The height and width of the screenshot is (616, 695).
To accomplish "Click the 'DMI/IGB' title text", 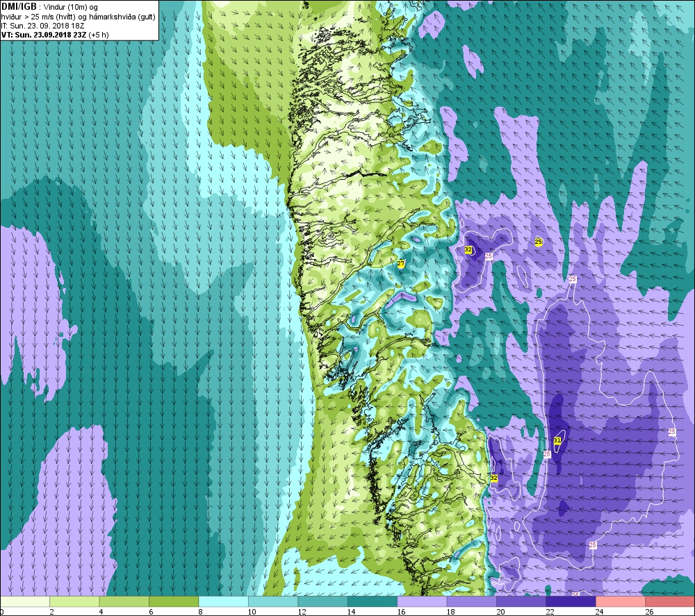I will click(x=19, y=7).
